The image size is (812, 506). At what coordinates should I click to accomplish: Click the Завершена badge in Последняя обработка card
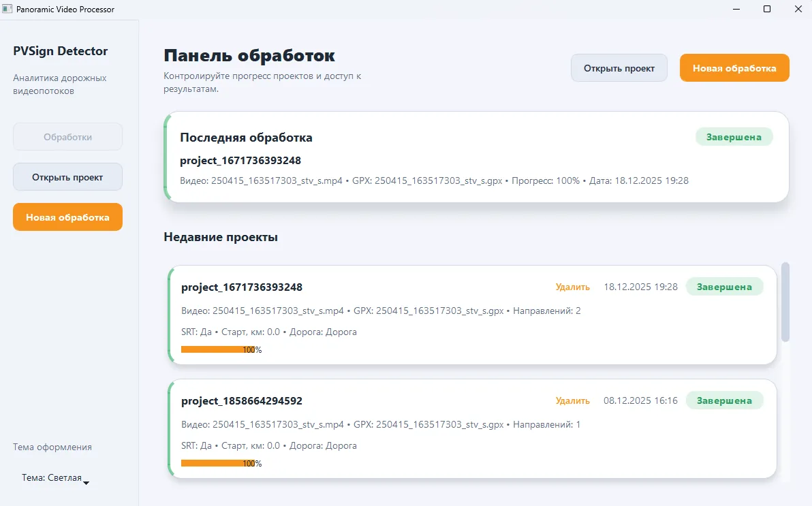[x=734, y=138]
